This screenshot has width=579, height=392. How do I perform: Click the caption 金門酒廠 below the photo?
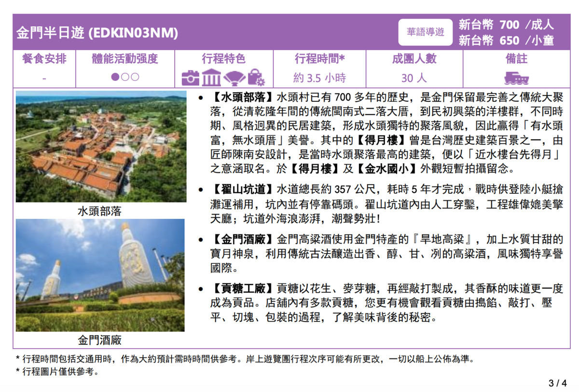point(99,340)
